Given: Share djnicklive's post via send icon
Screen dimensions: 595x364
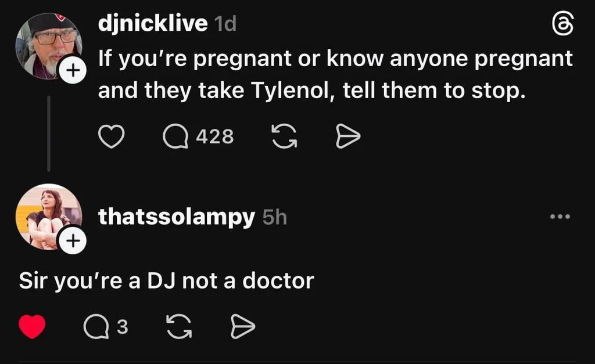Looking at the screenshot, I should [x=349, y=137].
